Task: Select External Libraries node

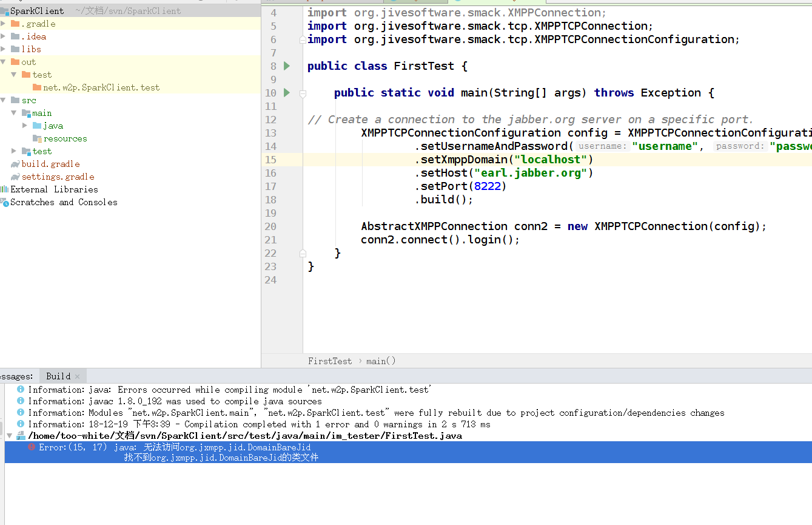Action: pos(54,189)
